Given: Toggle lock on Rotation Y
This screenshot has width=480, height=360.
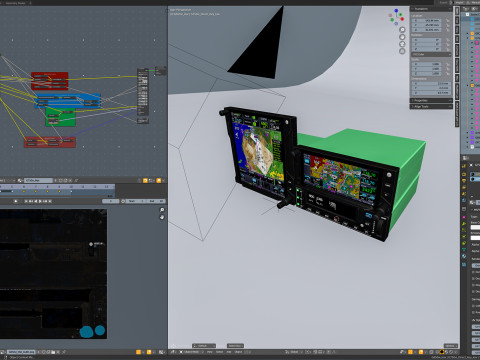Looking at the screenshot, I should pyautogui.click(x=448, y=44).
